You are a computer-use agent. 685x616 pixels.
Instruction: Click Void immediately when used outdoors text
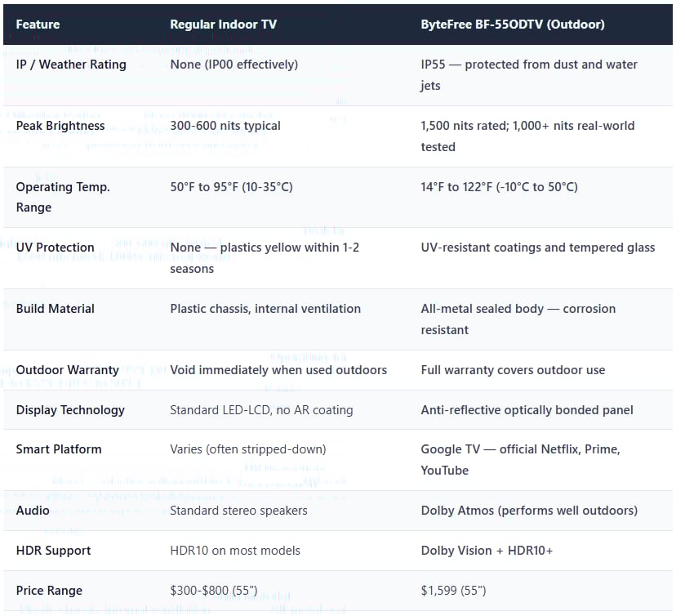click(278, 370)
